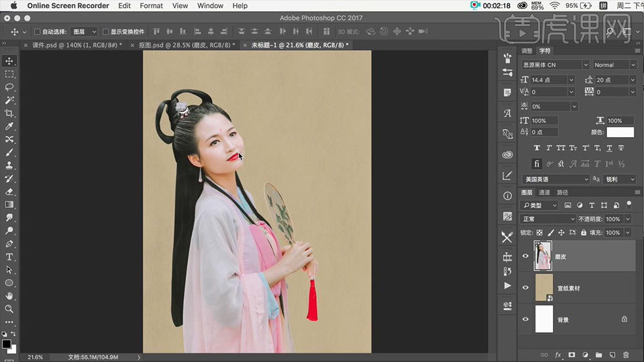
Task: Open the Format menu
Action: 151,6
